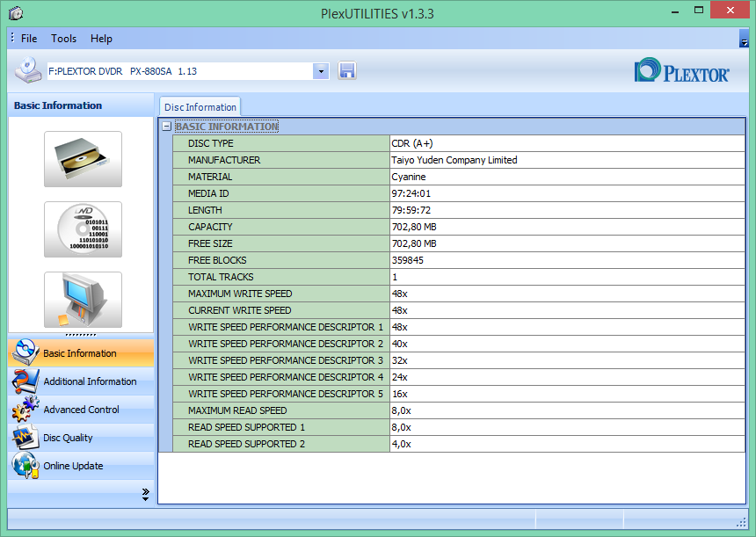Select the Additional Information label
Viewport: 756px width, 537px height.
coord(91,381)
